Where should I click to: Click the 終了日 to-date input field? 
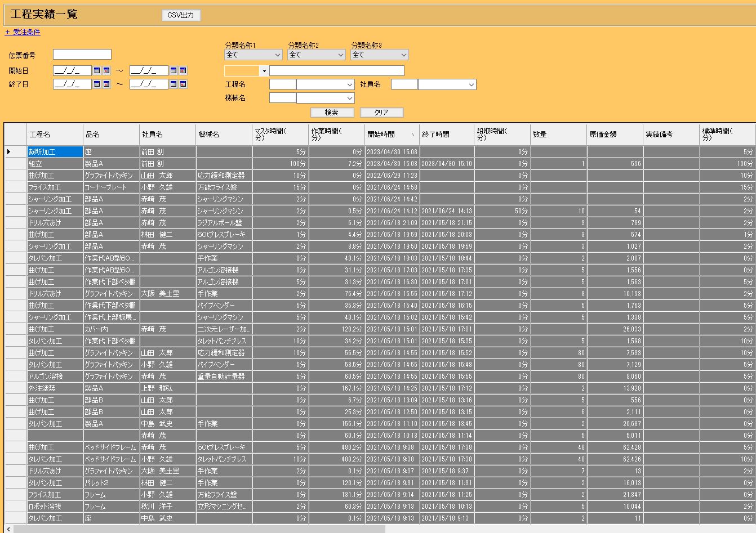pos(149,84)
